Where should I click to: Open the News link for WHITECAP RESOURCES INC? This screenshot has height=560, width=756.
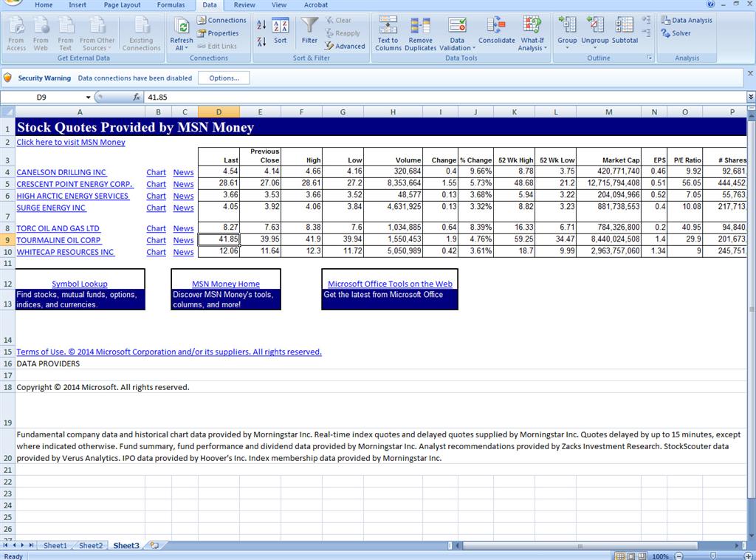[x=184, y=252]
